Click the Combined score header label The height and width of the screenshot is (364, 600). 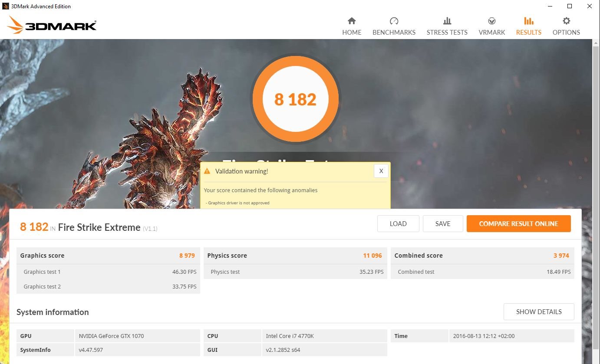[x=419, y=256]
